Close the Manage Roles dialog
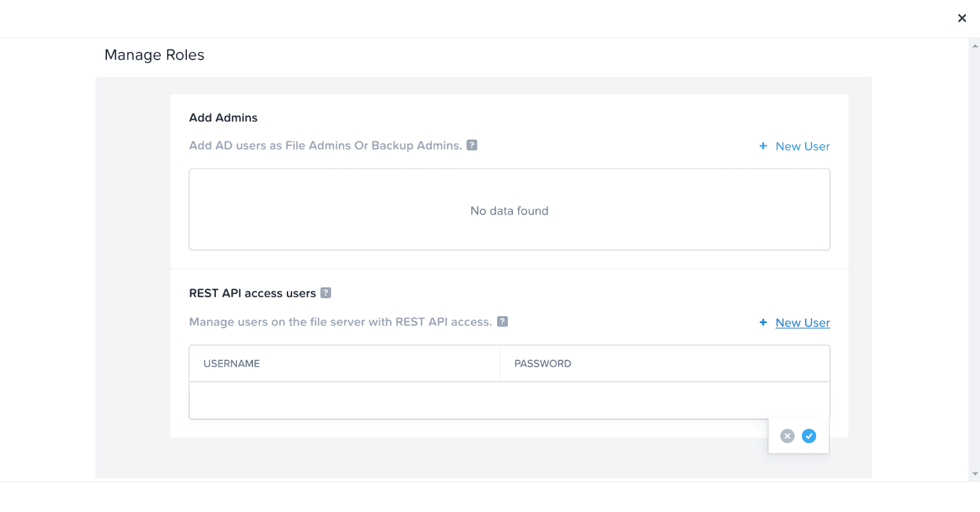This screenshot has height=512, width=980. tap(961, 18)
